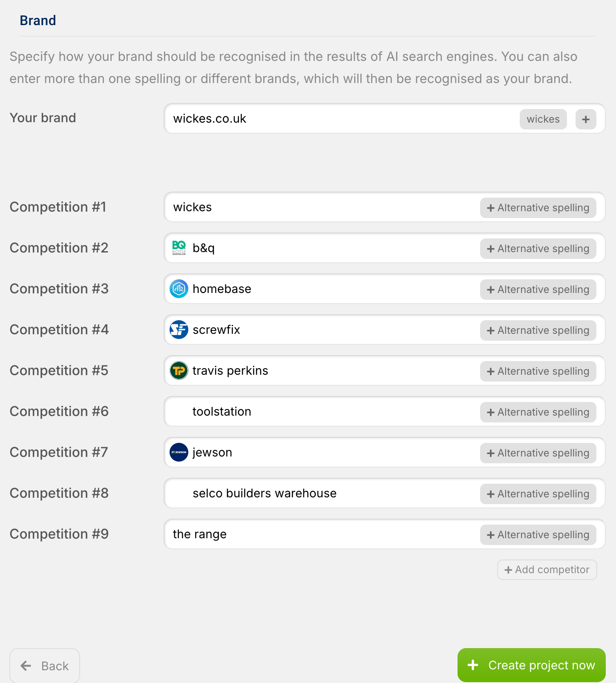Click the wickes brand tag
Image resolution: width=616 pixels, height=683 pixels.
tap(543, 119)
